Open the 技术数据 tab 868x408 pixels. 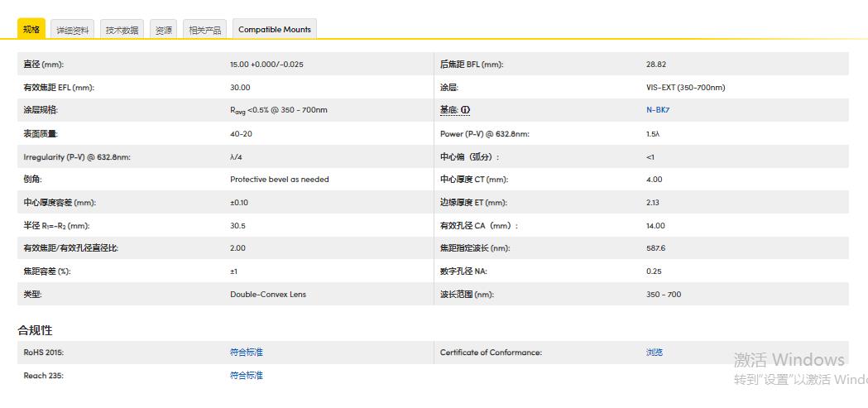[x=122, y=30]
